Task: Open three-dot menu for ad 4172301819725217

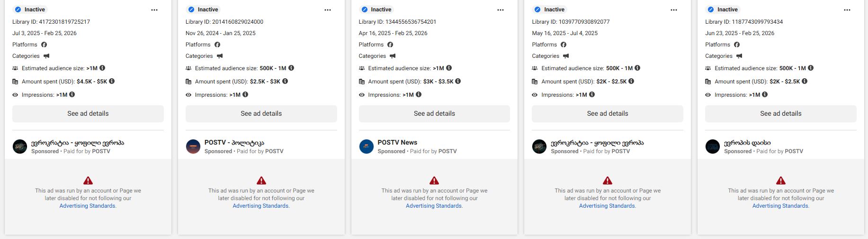Action: (154, 10)
